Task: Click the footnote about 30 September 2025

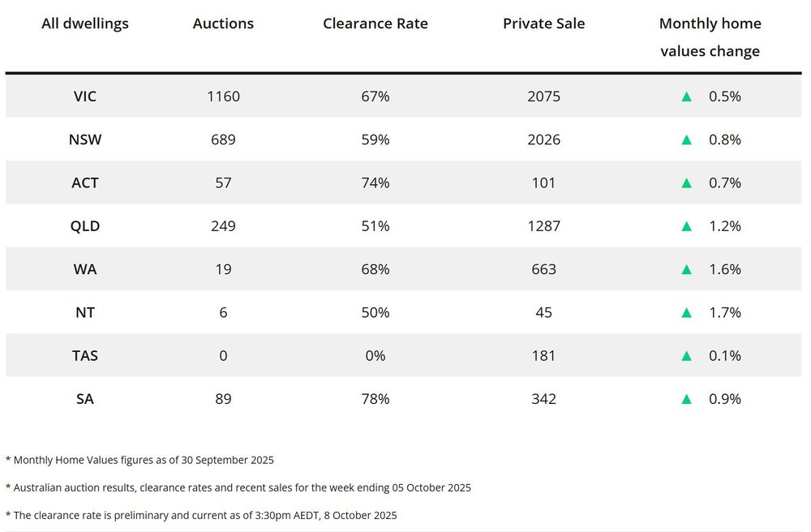Action: pos(139,460)
